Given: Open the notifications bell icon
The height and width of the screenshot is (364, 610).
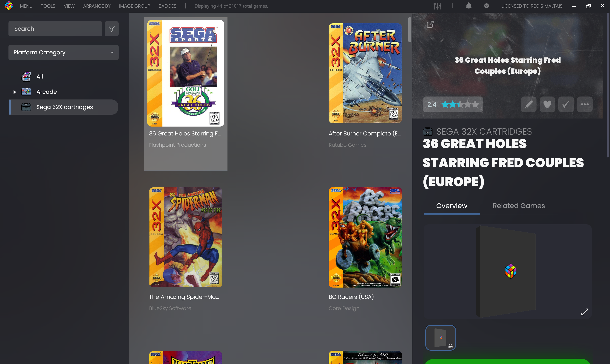Looking at the screenshot, I should [469, 6].
